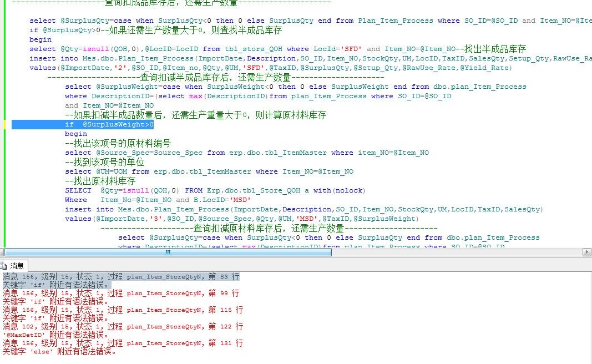Click the error message for 第 99 行
Viewport: 592px width, 364px height.
click(x=121, y=293)
